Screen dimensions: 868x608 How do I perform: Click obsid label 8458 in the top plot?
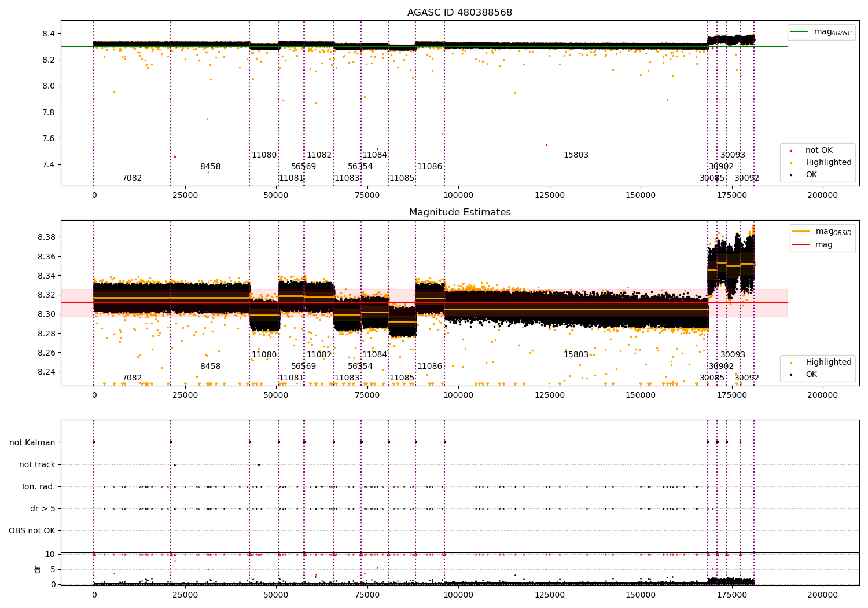211,166
